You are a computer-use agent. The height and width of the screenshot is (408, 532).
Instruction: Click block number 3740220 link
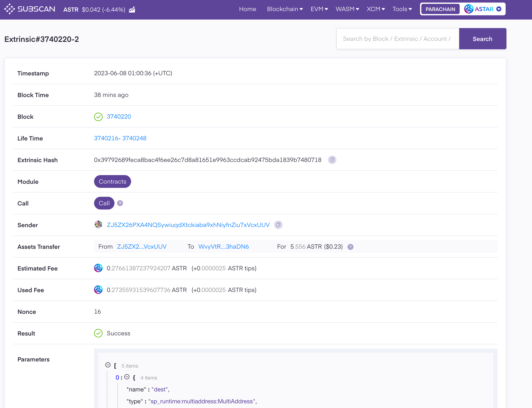[x=119, y=116]
